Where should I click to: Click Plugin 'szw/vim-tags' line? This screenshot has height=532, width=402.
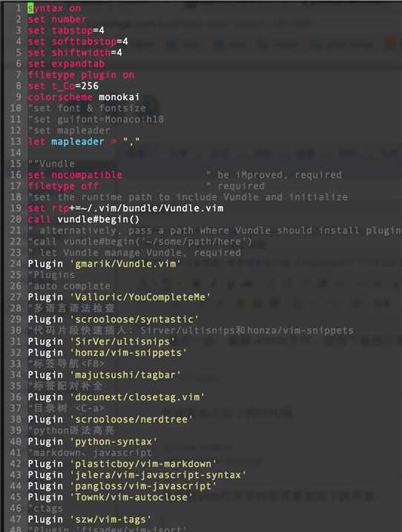[x=90, y=519]
